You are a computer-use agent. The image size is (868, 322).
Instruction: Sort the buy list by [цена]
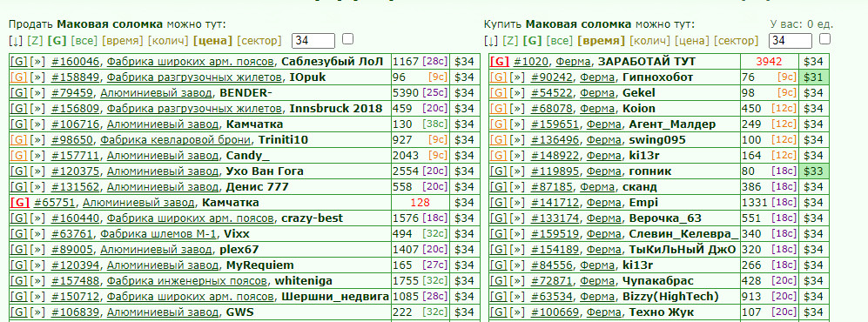[691, 40]
